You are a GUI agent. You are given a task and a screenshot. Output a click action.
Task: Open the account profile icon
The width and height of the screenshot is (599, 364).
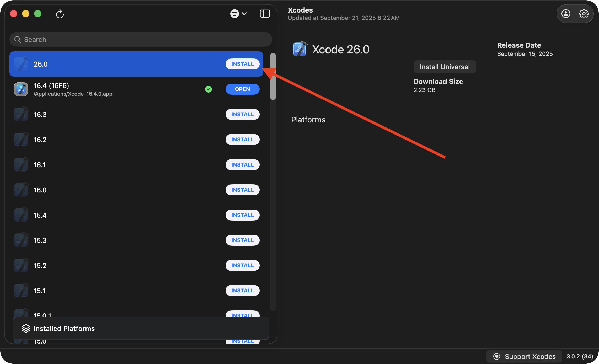click(566, 14)
